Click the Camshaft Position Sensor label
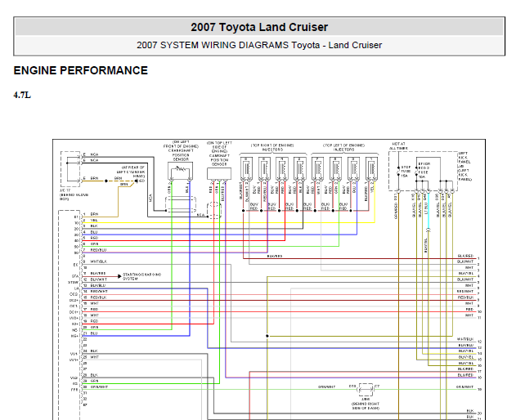The width and height of the screenshot is (525, 420). (x=219, y=154)
